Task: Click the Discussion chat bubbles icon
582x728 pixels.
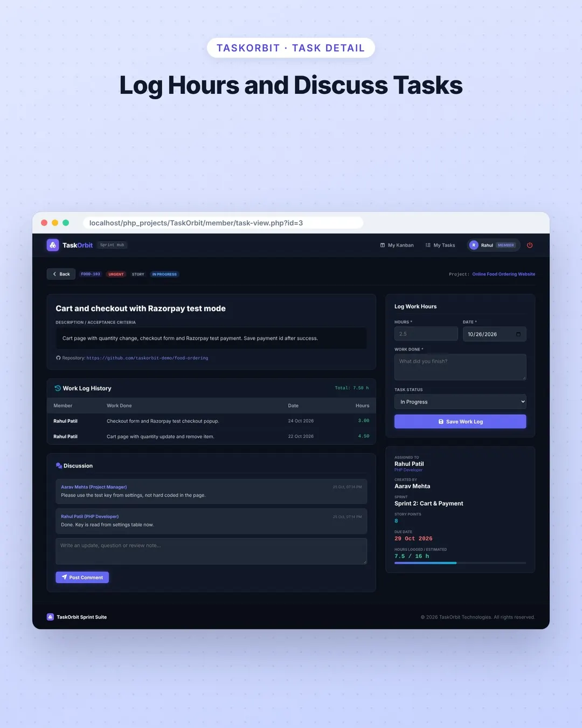Action: pos(59,465)
